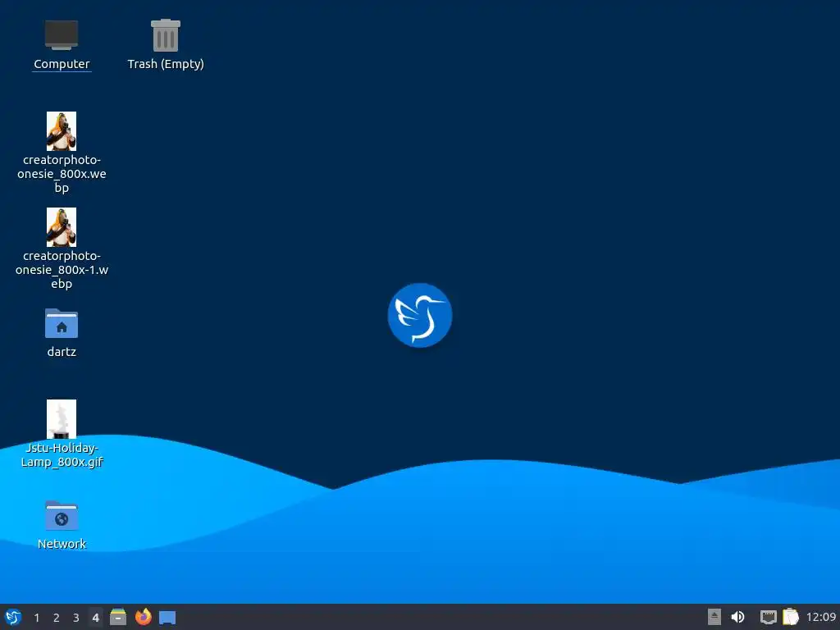
Task: Open the volume control icon
Action: click(x=737, y=617)
